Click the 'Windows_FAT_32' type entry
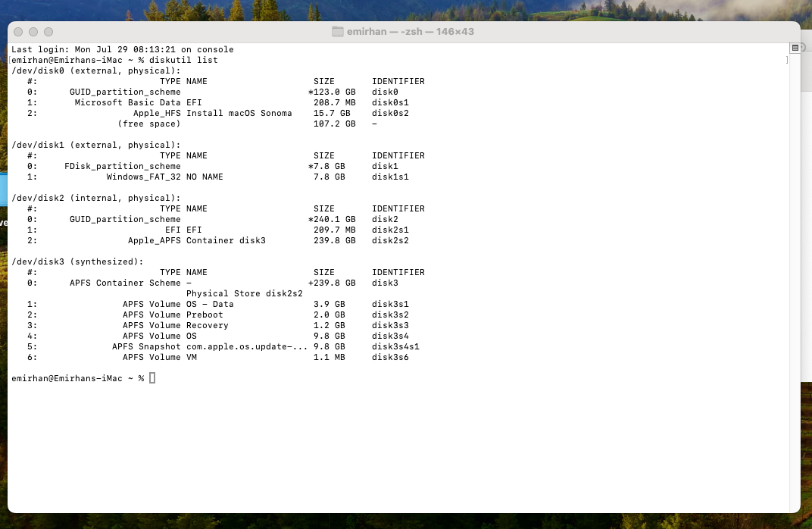This screenshot has height=529, width=812. (143, 177)
